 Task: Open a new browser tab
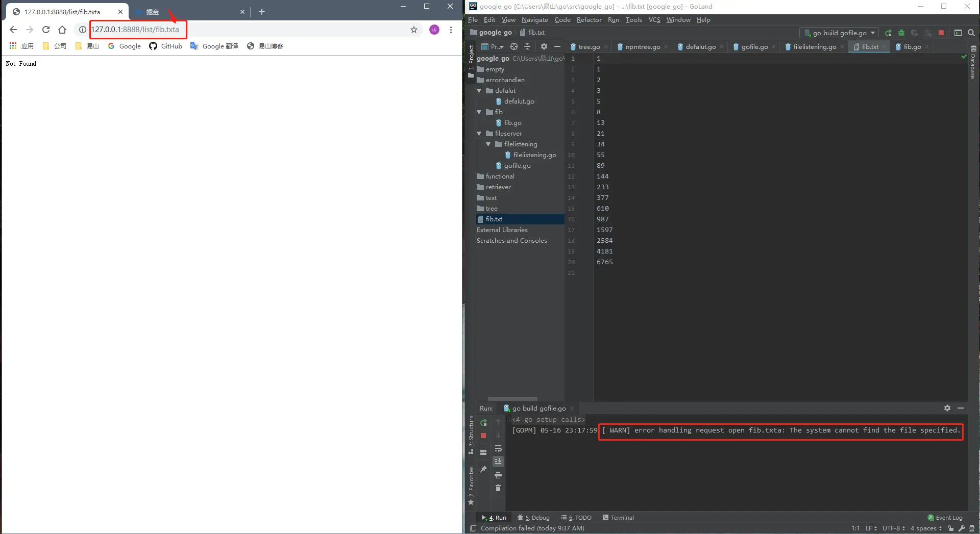pos(262,12)
